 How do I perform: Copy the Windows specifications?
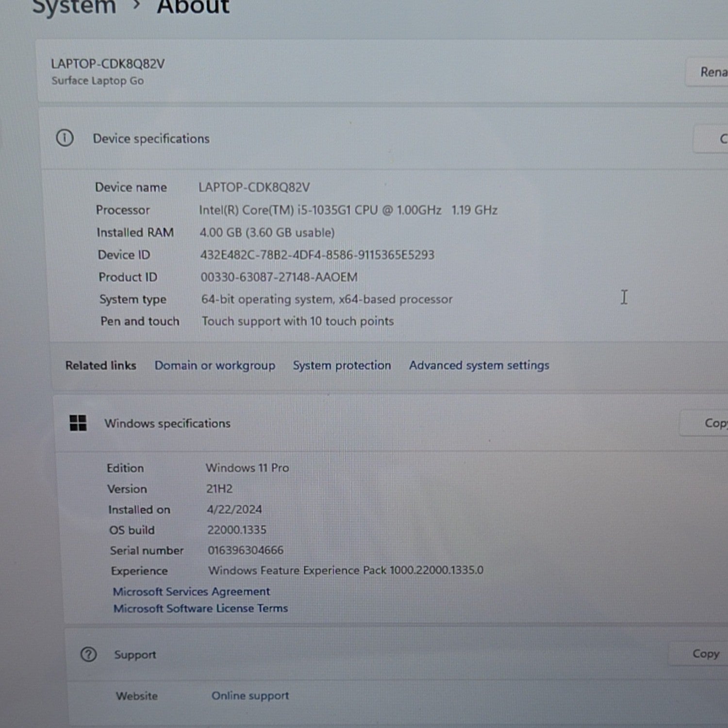(705, 423)
